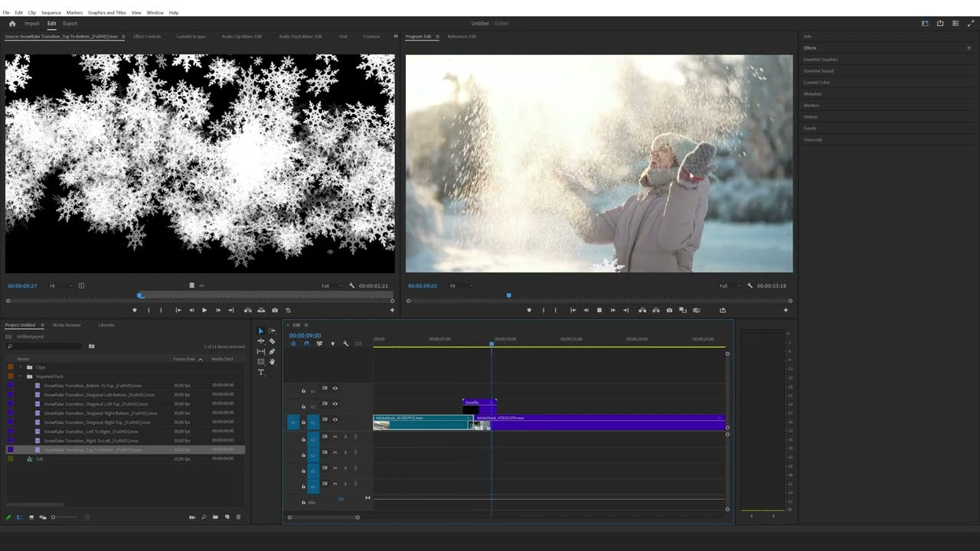
Task: Select the Type tool
Action: [261, 373]
